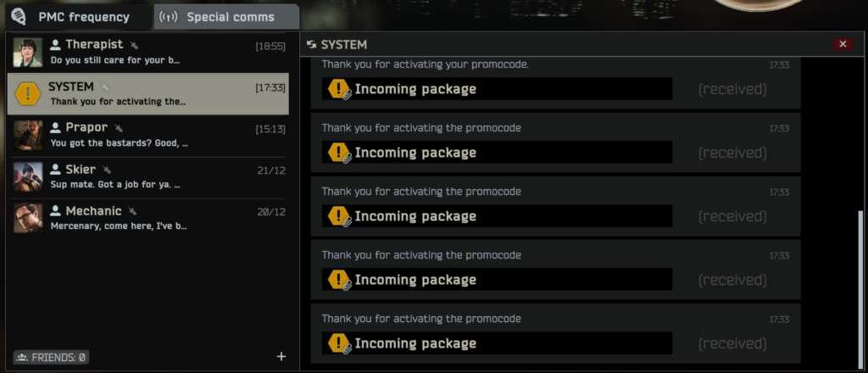The height and width of the screenshot is (373, 868).
Task: Toggle the pin icon beside Prapor
Action: [x=119, y=128]
